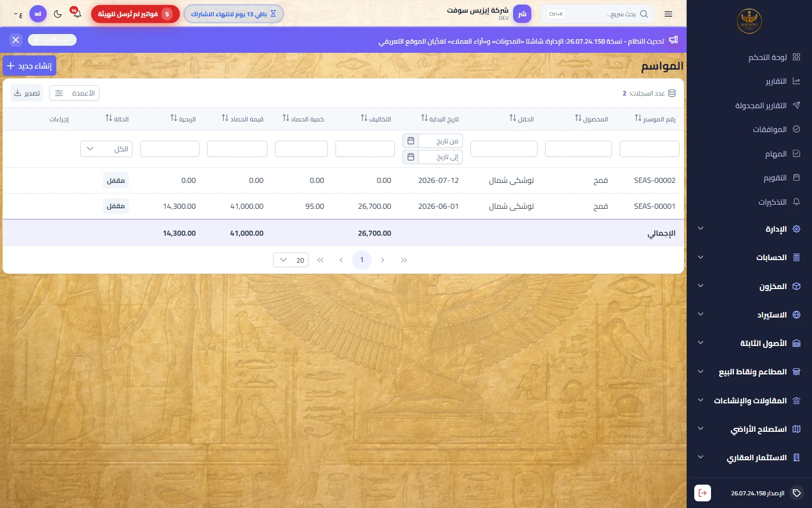Open 'المهام' tasks in sidebar
The image size is (812, 508).
coord(782,153)
